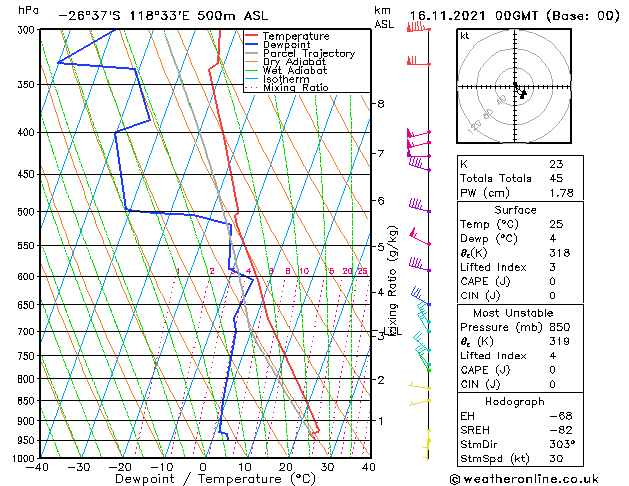Click the "Most Unstable" section header
The height and width of the screenshot is (486, 629).
tap(513, 313)
